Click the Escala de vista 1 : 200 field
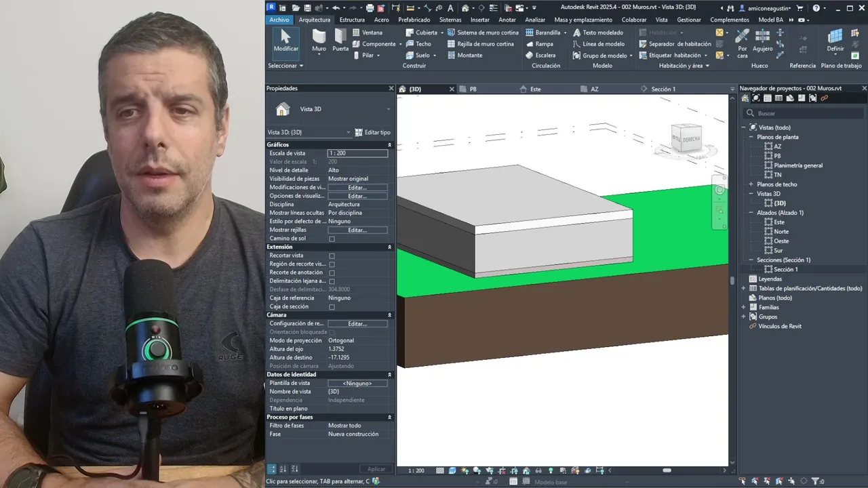The image size is (868, 488). tap(357, 153)
